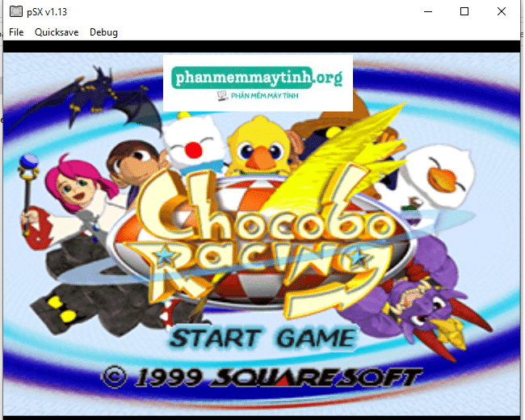Click the Chocobo Racing title logo

click(264, 241)
